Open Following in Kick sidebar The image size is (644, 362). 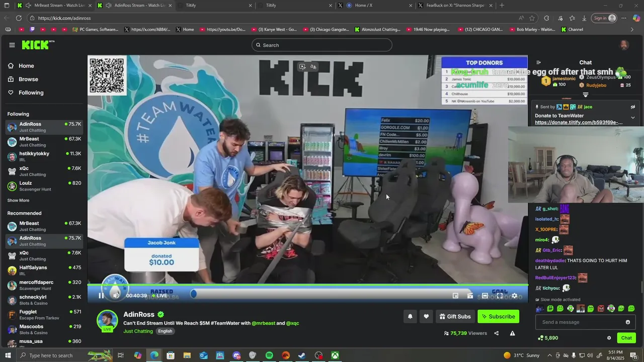31,93
